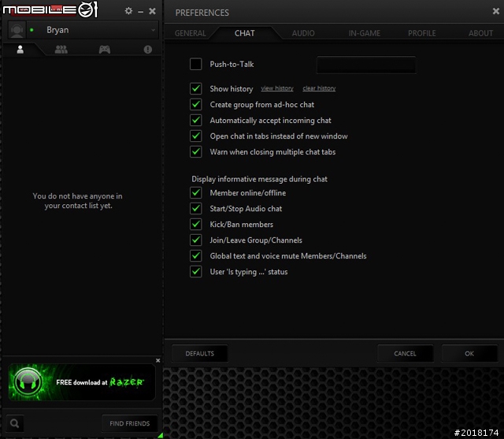Uncheck Warn when closing multiple tabs
This screenshot has height=439, width=504.
(196, 151)
